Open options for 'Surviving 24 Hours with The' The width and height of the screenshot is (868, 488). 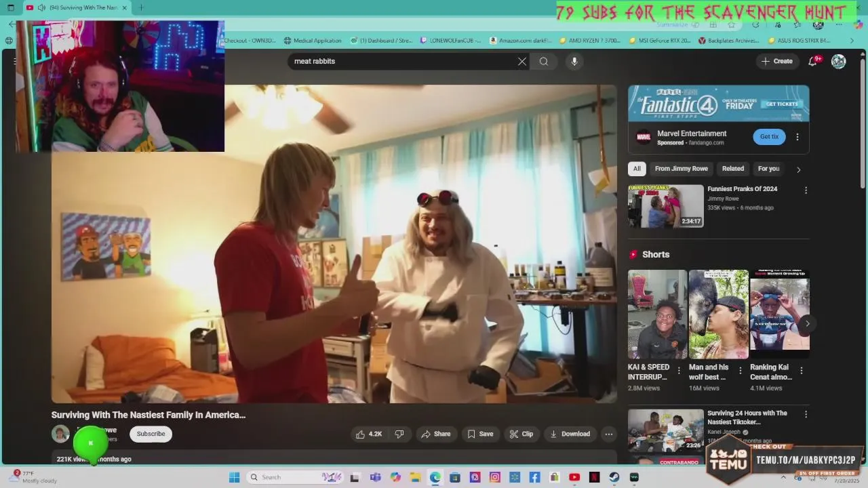[806, 414]
